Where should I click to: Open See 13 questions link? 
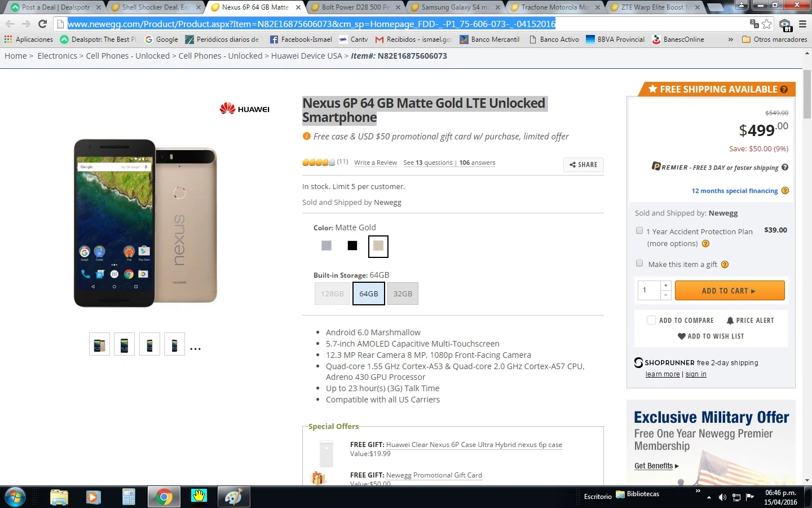428,163
